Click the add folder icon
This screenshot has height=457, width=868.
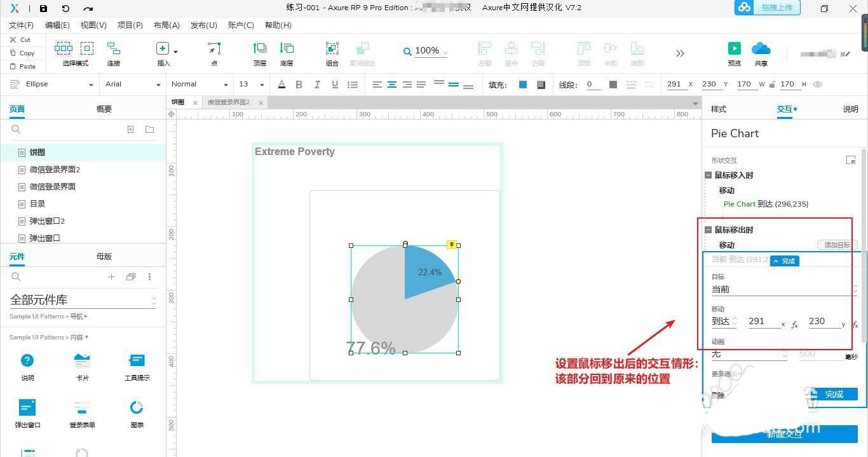pyautogui.click(x=150, y=129)
